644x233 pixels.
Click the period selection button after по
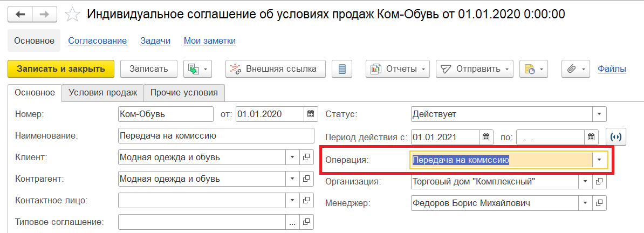click(x=616, y=137)
